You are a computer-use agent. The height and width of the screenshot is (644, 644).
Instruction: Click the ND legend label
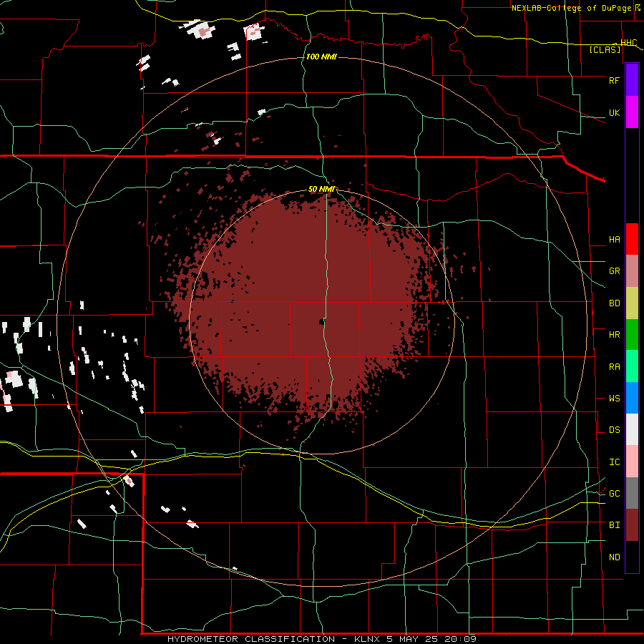614,557
